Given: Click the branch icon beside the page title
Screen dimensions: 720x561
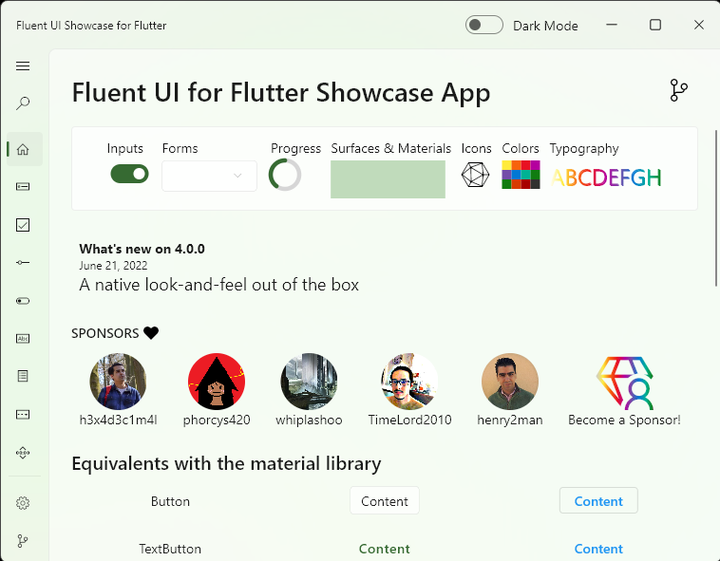Looking at the screenshot, I should tap(678, 90).
